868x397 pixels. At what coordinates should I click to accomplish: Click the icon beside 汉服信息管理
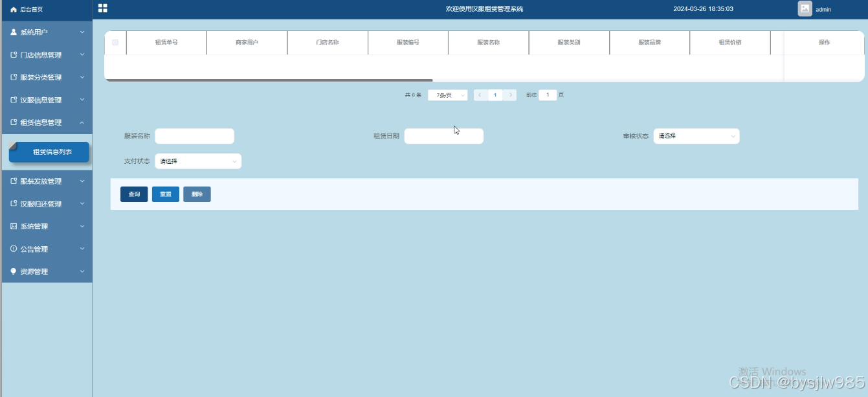(x=14, y=100)
